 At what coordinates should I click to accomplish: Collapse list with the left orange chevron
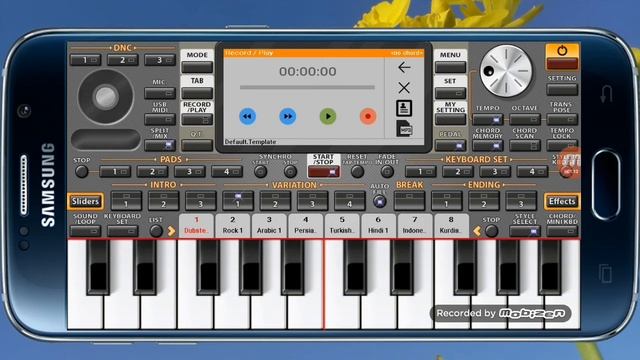point(477,231)
